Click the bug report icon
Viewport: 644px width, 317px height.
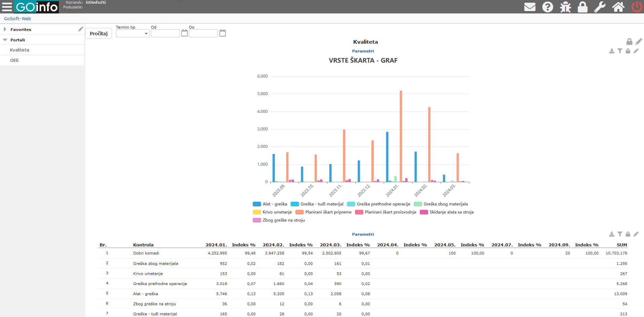[565, 7]
